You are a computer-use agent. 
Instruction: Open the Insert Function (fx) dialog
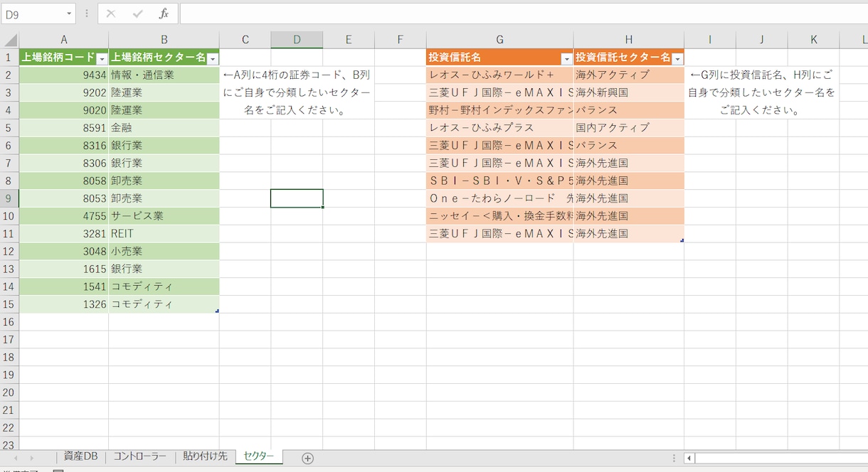[164, 14]
